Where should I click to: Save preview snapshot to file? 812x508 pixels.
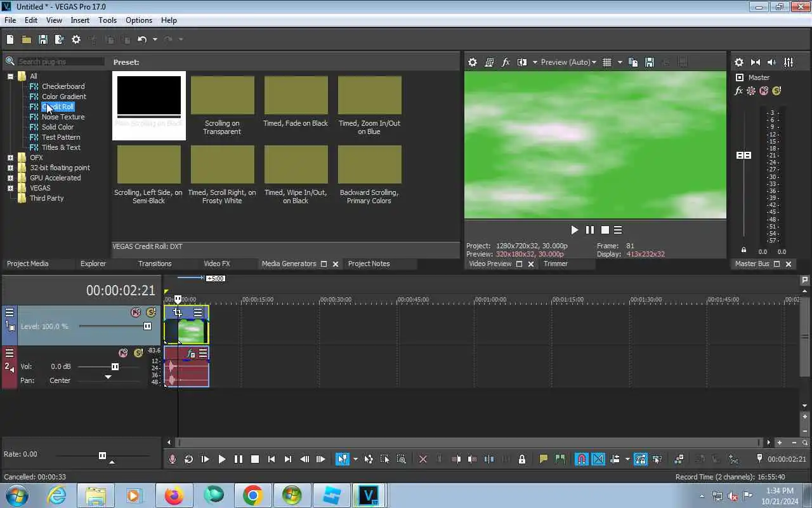point(650,62)
